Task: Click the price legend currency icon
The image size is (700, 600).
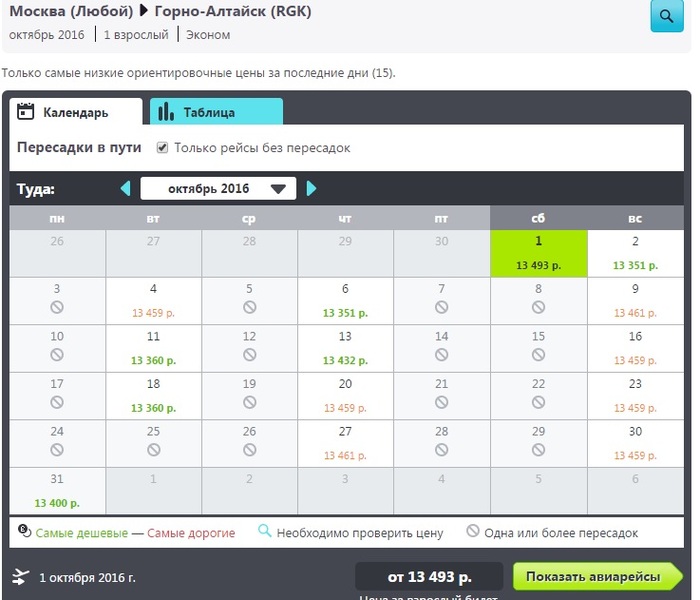Action: [x=24, y=531]
